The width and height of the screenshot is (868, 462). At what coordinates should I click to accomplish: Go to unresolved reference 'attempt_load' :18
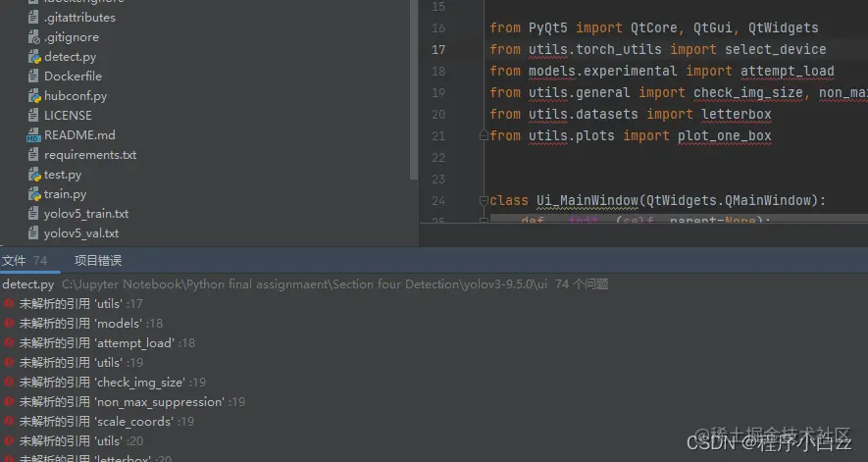coord(107,343)
